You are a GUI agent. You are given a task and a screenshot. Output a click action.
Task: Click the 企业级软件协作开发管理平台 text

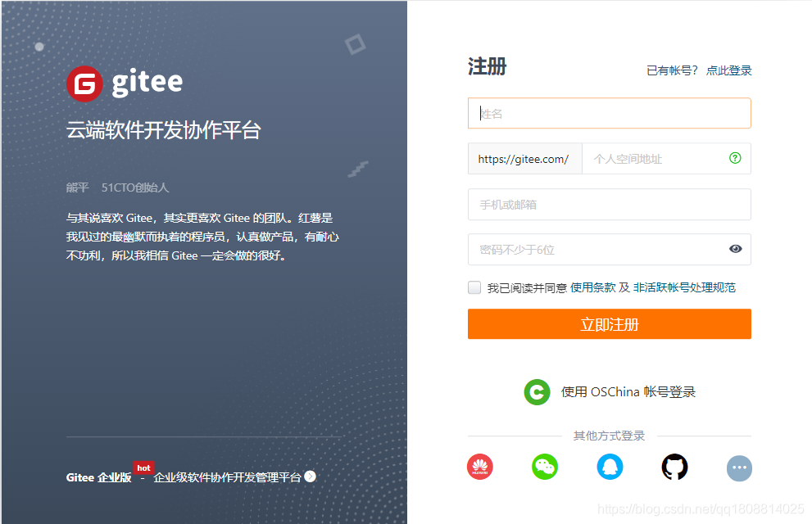coord(227,477)
